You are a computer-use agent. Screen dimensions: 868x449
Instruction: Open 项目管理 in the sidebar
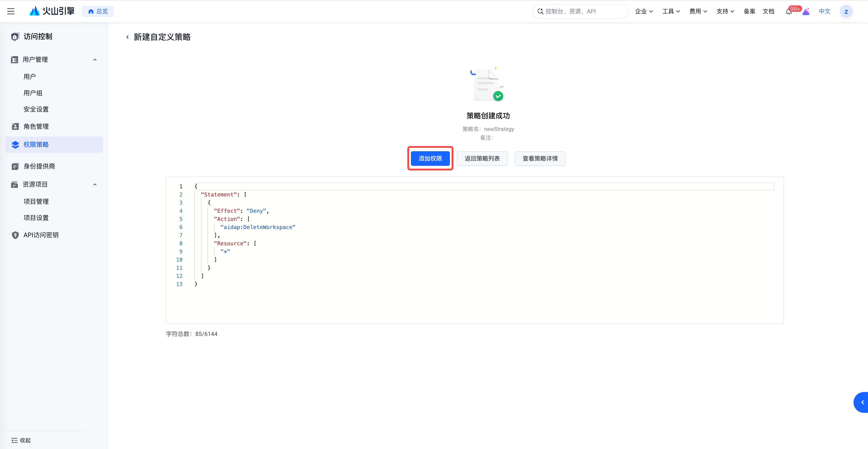36,202
